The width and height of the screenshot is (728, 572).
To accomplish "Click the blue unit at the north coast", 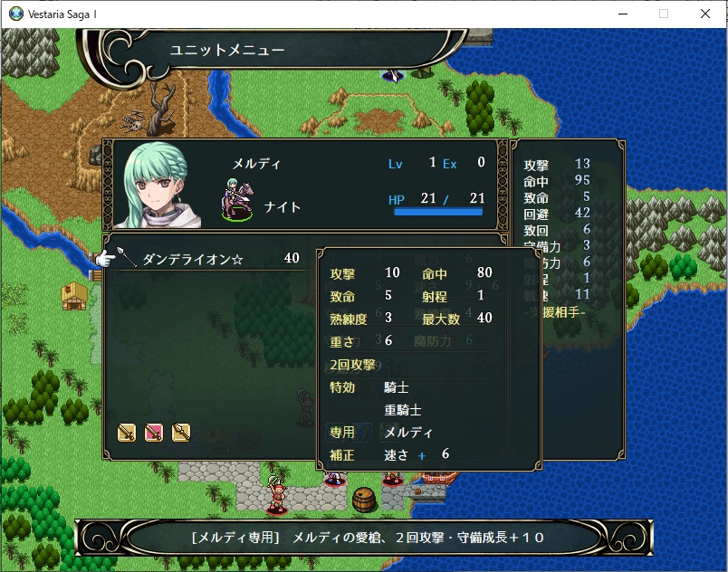I will tap(393, 75).
